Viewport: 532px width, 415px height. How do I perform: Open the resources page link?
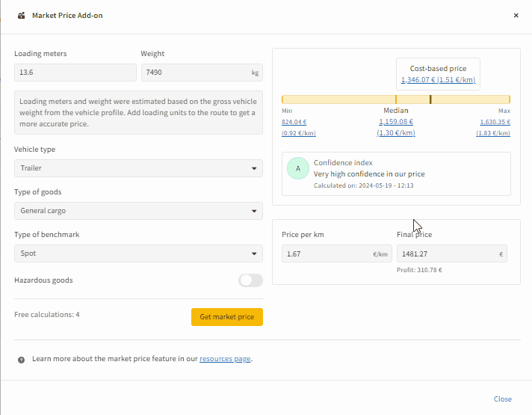pyautogui.click(x=225, y=359)
